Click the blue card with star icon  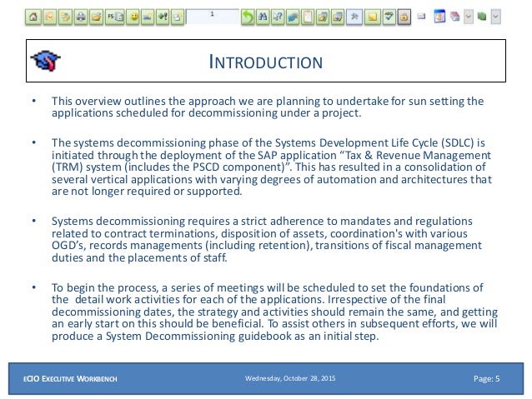click(148, 17)
